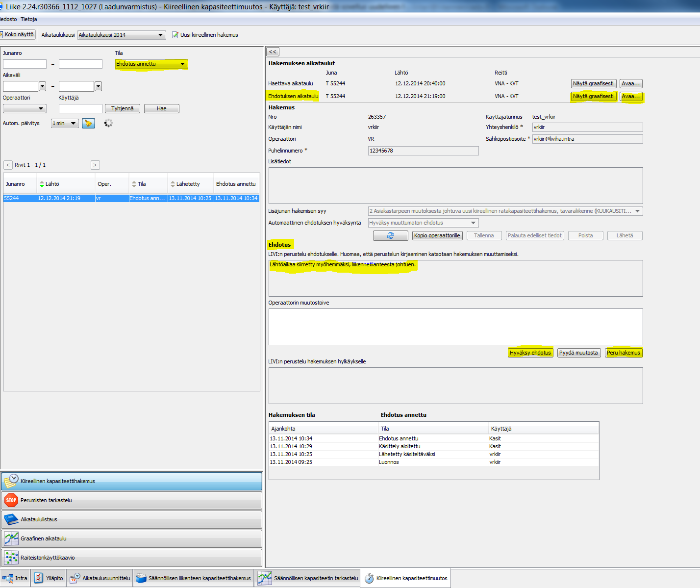Click the Aikataulusuunnittelu calendar icon
The height and width of the screenshot is (588, 700).
pyautogui.click(x=75, y=578)
